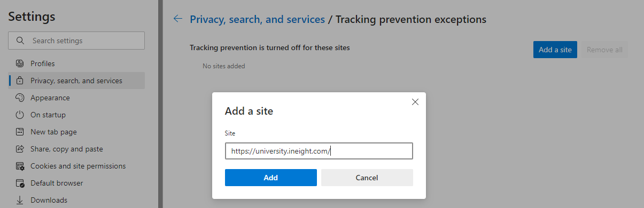Screen dimensions: 644x208
Task: Close the Add a site dialog
Action: tap(415, 102)
